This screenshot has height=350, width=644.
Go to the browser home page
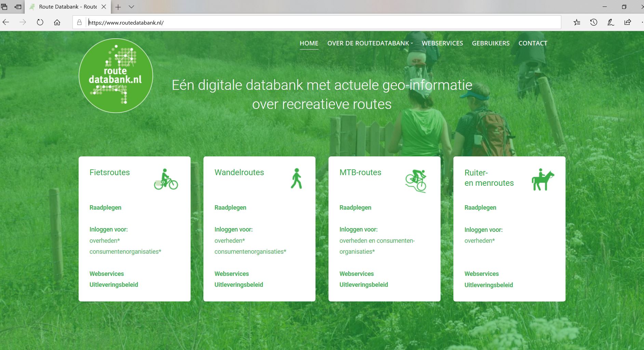point(57,23)
